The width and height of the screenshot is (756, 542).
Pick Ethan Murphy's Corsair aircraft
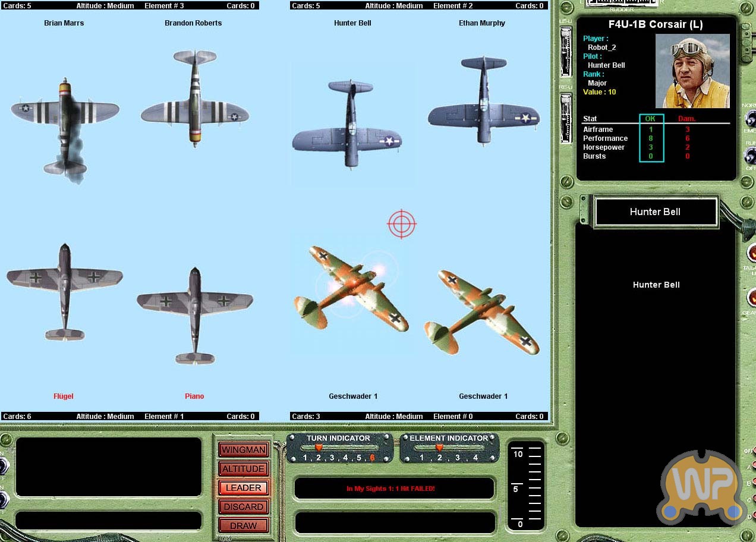coord(484,101)
